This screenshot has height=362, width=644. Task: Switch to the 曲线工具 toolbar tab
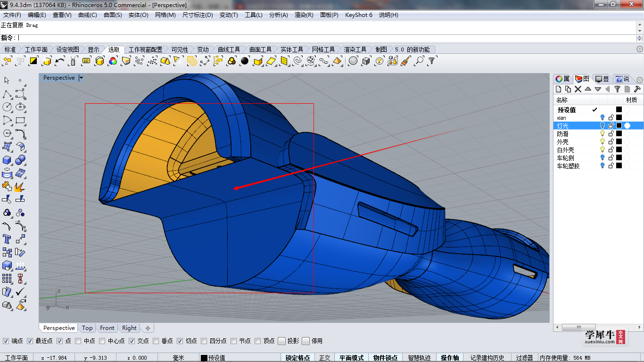[x=229, y=49]
